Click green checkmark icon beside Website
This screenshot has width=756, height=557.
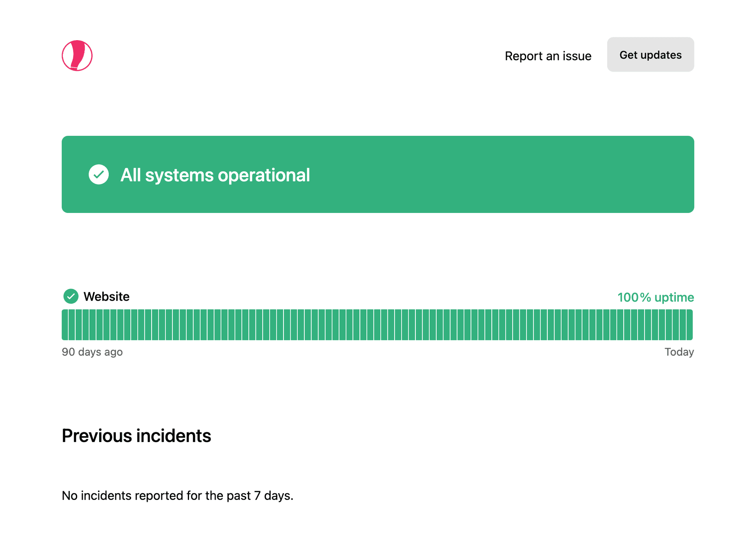[71, 296]
